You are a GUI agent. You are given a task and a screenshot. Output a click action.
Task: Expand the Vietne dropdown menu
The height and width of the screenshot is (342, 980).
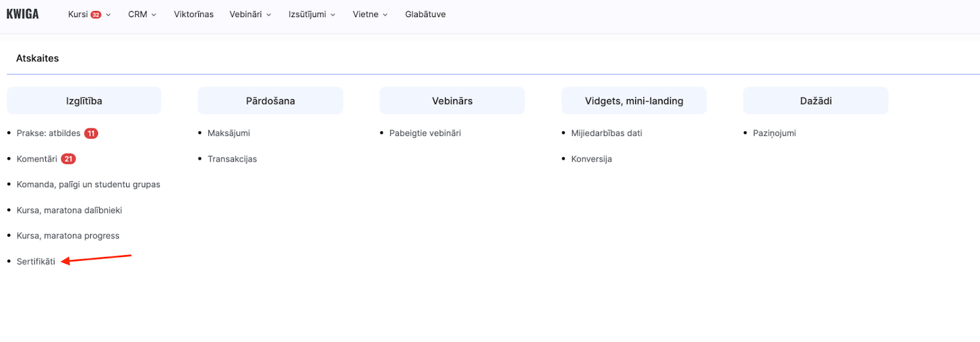pyautogui.click(x=370, y=14)
